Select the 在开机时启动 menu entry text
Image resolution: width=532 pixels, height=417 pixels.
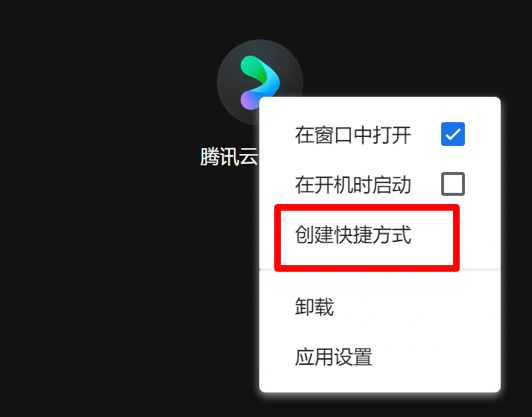(353, 185)
